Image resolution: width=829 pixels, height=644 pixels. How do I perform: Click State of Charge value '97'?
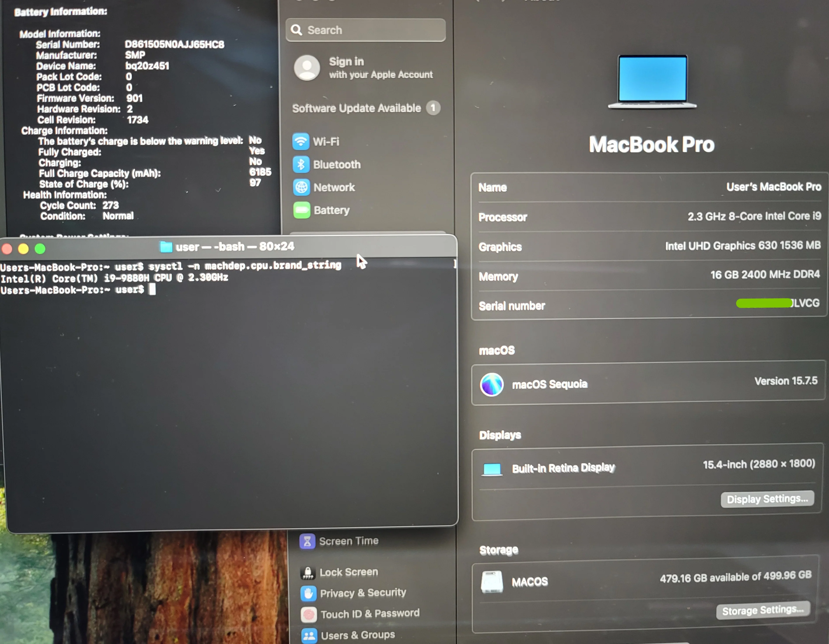coord(255,183)
